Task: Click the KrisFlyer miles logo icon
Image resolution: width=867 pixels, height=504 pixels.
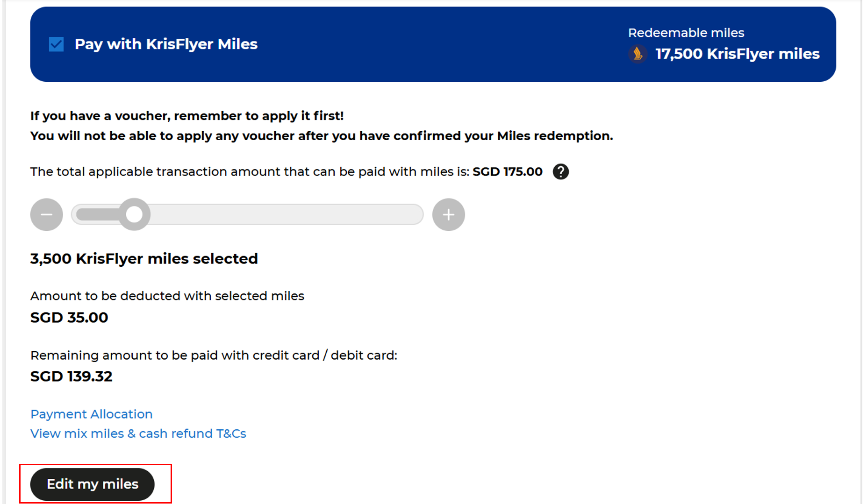Action: tap(638, 54)
